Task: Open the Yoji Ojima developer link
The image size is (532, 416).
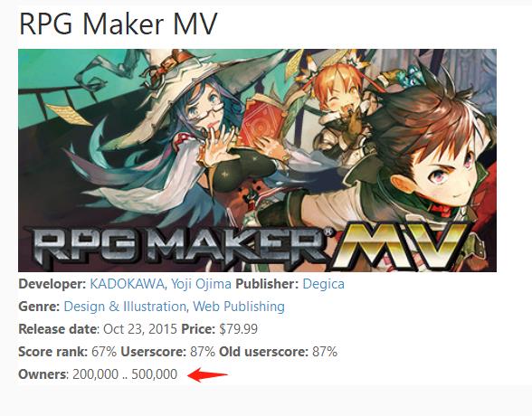Action: [201, 284]
